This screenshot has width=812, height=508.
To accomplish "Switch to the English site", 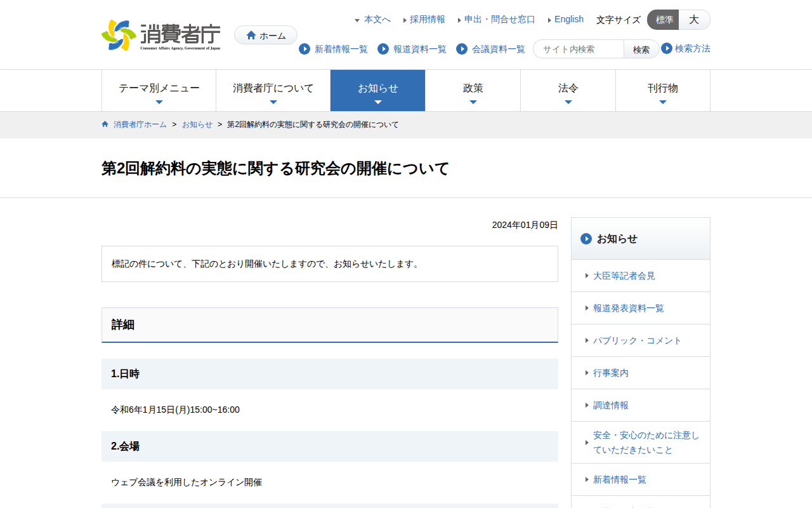I will point(569,20).
